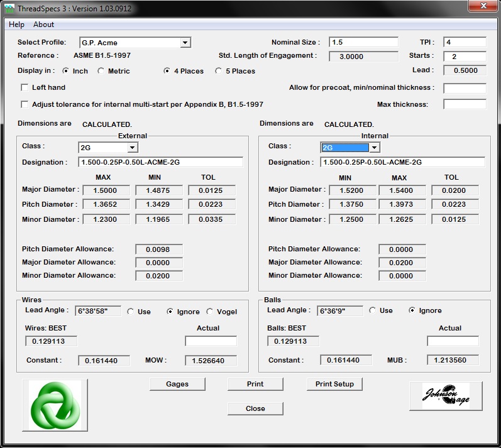Open the About menu

(x=44, y=25)
